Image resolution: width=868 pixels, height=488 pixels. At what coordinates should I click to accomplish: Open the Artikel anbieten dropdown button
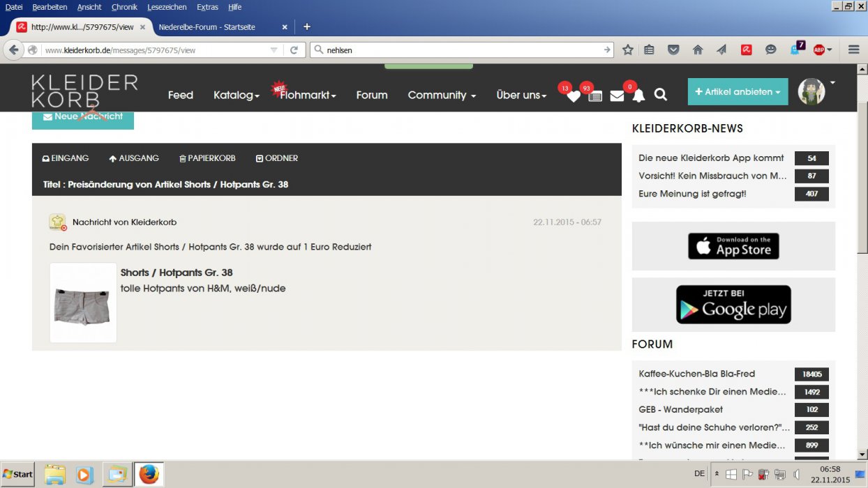click(x=738, y=92)
